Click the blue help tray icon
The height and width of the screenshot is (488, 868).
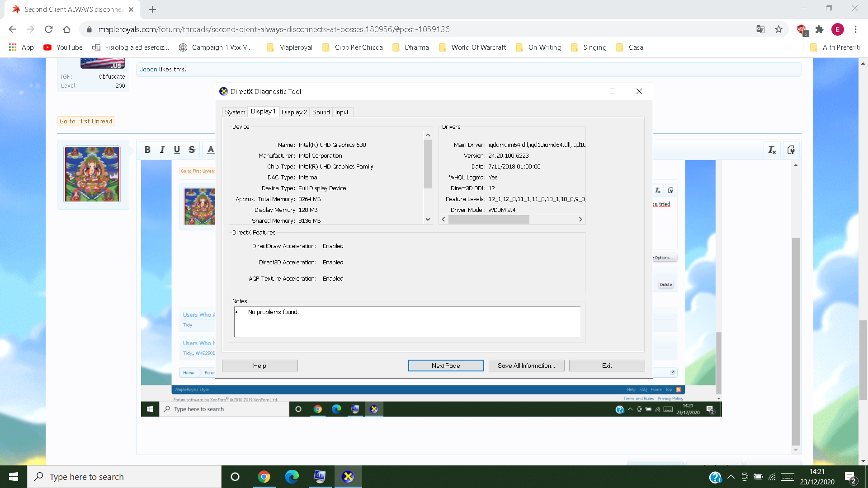tap(715, 477)
